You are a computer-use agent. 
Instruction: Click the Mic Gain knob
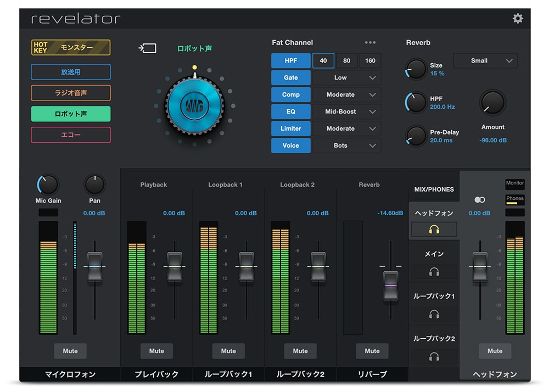pos(48,184)
